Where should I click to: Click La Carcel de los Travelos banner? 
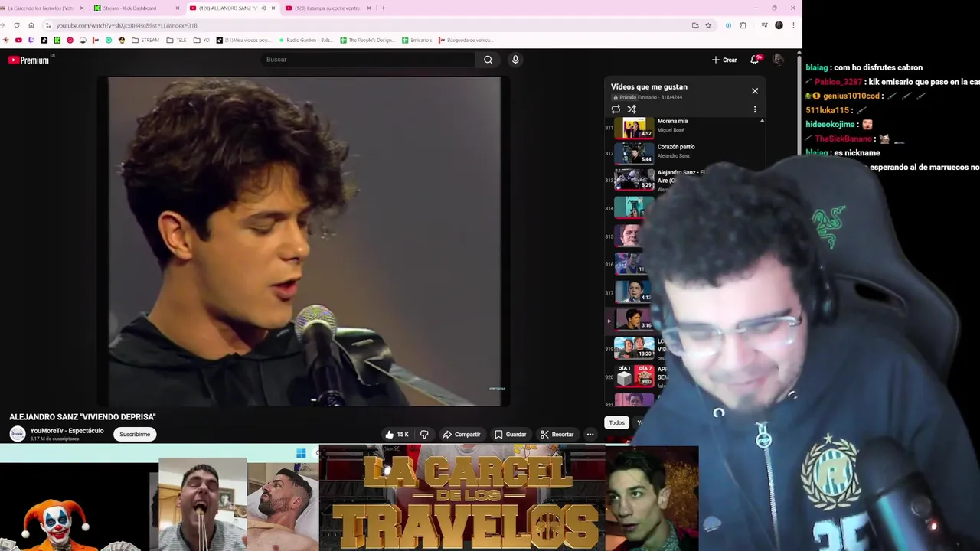[x=462, y=499]
